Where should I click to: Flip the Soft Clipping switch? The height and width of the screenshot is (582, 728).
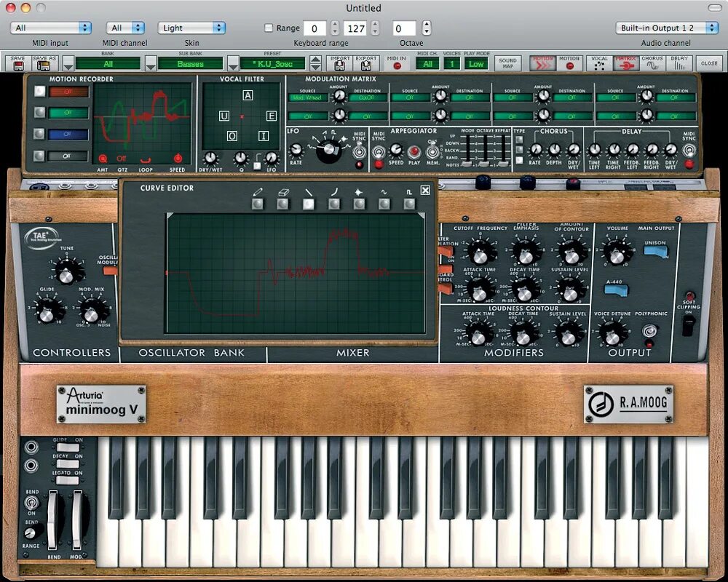pyautogui.click(x=688, y=324)
